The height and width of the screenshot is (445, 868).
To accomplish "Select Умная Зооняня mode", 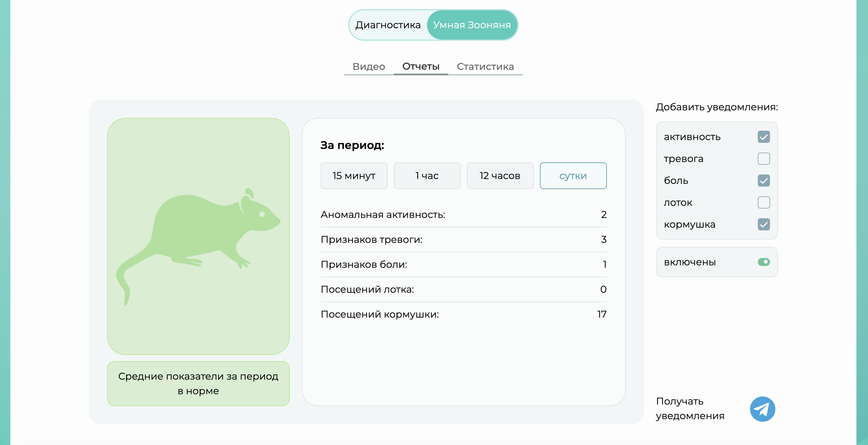I will 472,25.
